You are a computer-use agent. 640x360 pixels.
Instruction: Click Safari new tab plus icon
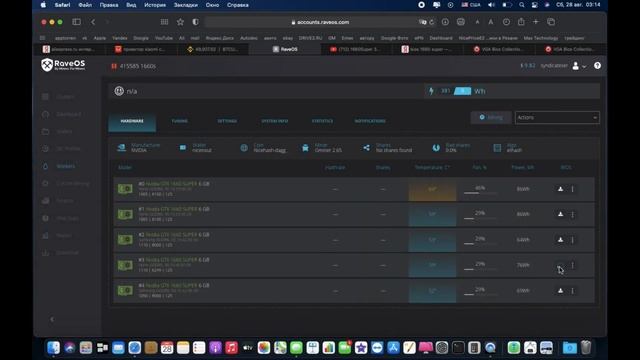coord(536,22)
